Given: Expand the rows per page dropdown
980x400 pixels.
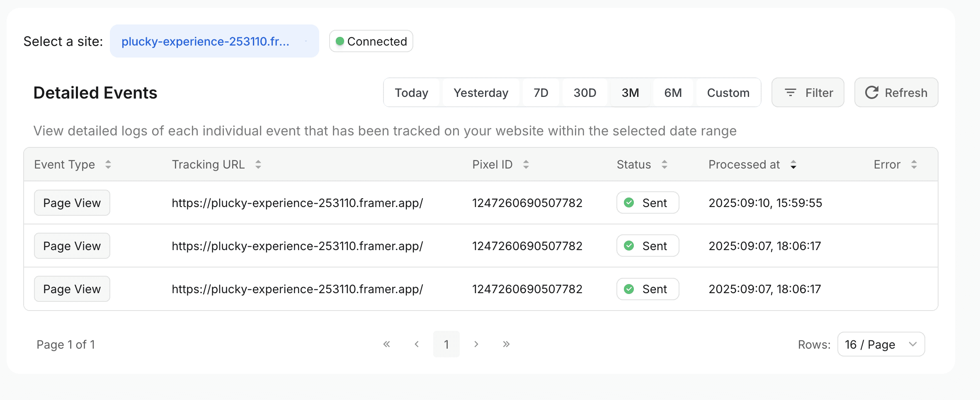Looking at the screenshot, I should point(881,344).
